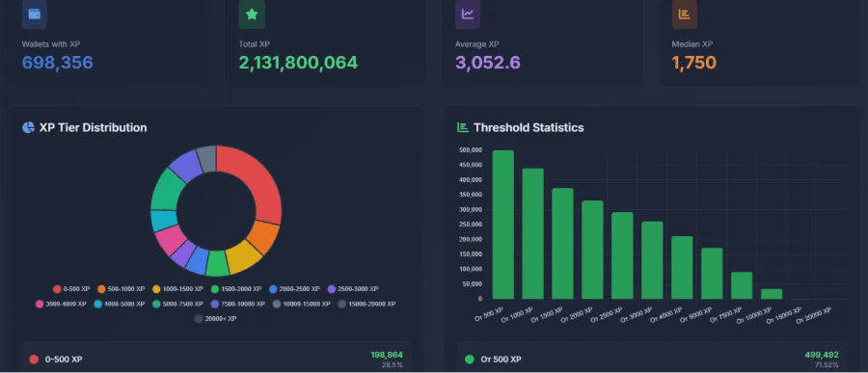Select the tallest green bar for От 500 XP
Image resolution: width=868 pixels, height=373 pixels.
[503, 225]
